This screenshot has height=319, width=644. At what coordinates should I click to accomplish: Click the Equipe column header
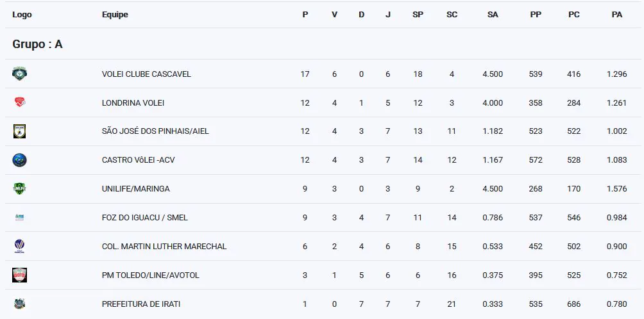click(x=115, y=15)
